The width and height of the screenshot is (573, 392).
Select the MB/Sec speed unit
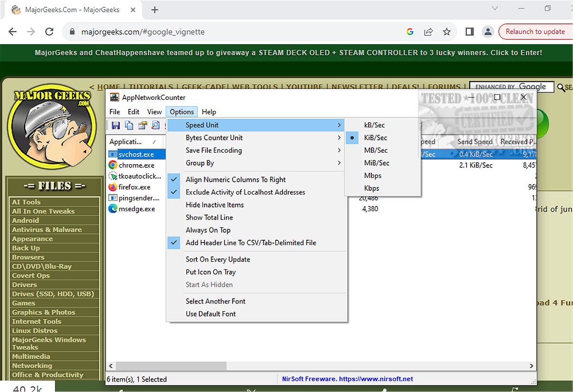pyautogui.click(x=383, y=150)
